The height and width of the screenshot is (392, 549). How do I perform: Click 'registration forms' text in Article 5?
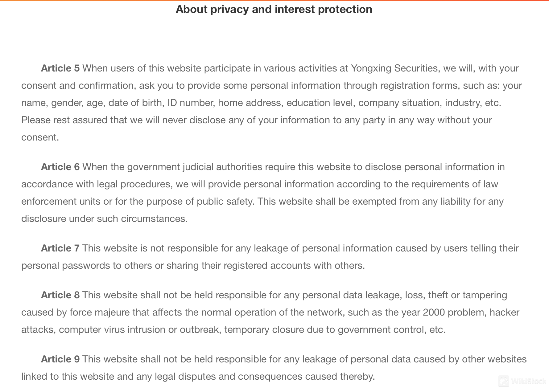420,85
